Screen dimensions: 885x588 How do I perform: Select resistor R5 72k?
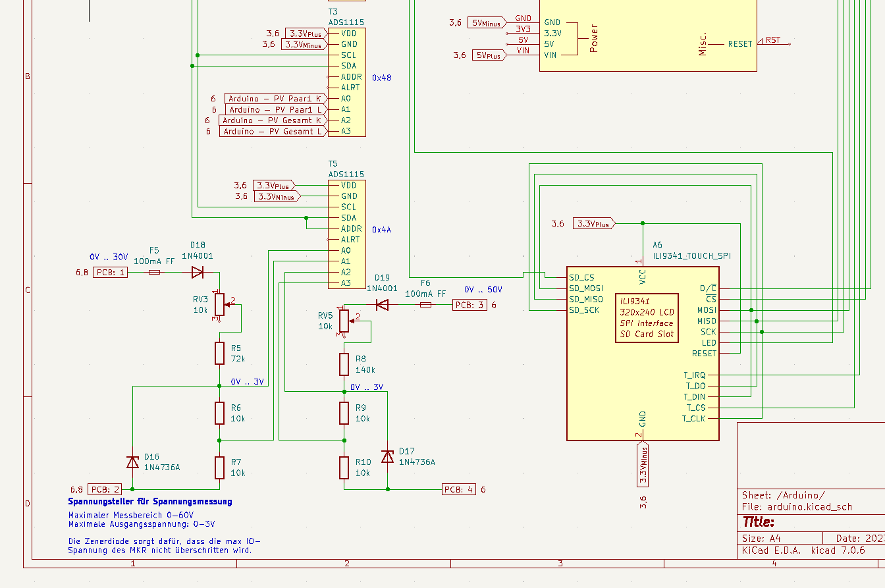(219, 353)
